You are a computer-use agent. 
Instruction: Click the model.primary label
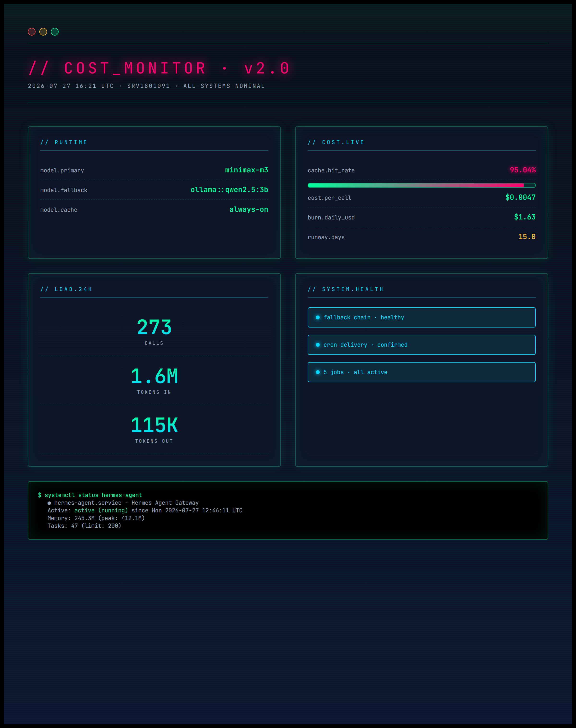[62, 170]
